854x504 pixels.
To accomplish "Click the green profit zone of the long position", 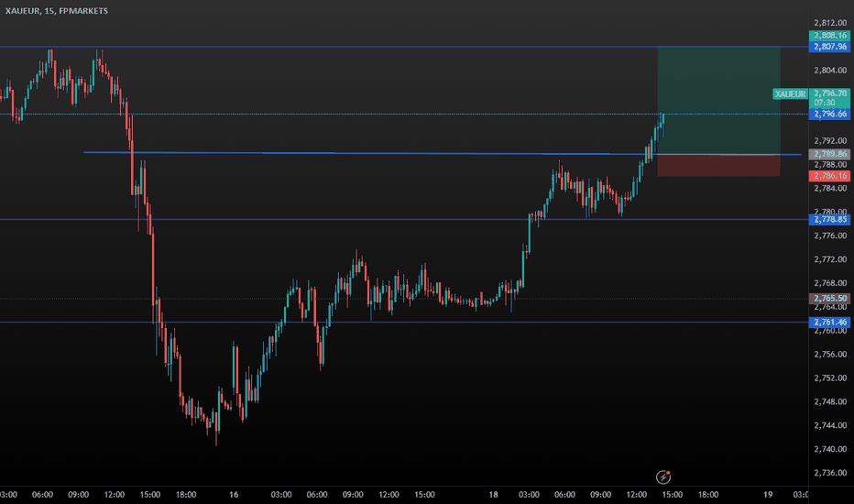I will pos(719,101).
